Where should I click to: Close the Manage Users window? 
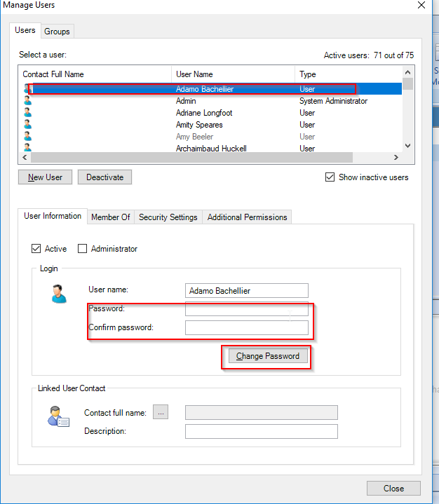pyautogui.click(x=421, y=5)
